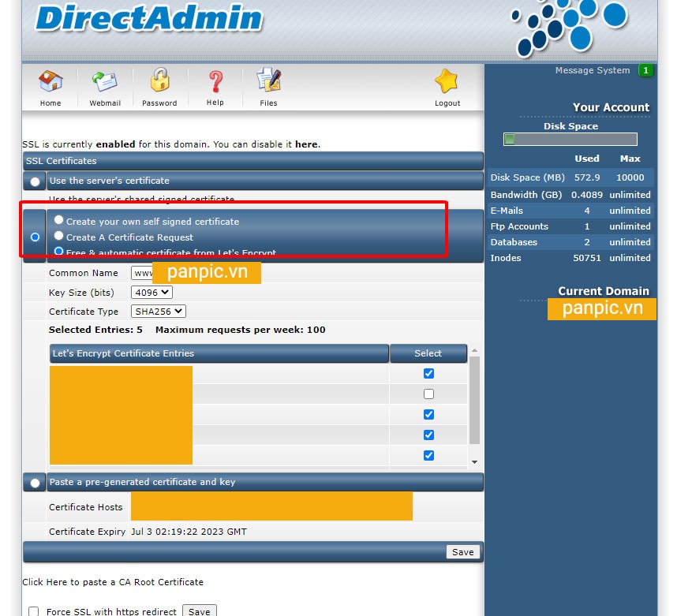Check the unchecked second Let's Encrypt entry
Screen dimensions: 677x616
pyautogui.click(x=428, y=394)
